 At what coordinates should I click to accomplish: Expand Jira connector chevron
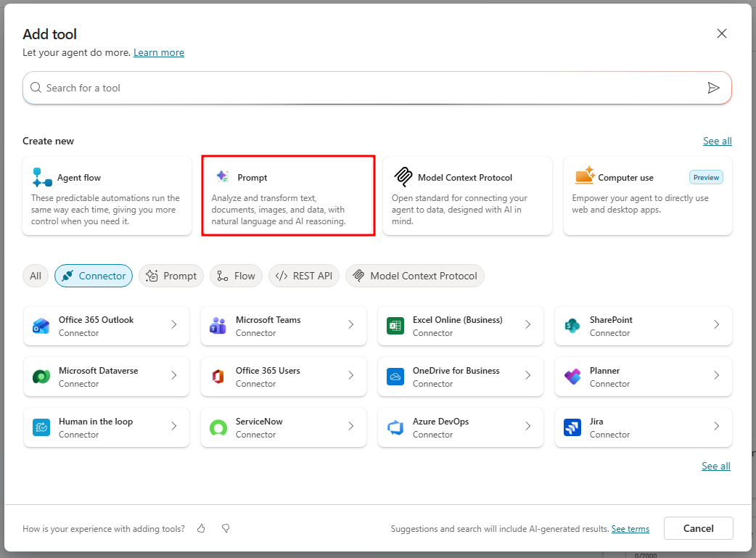click(x=717, y=426)
